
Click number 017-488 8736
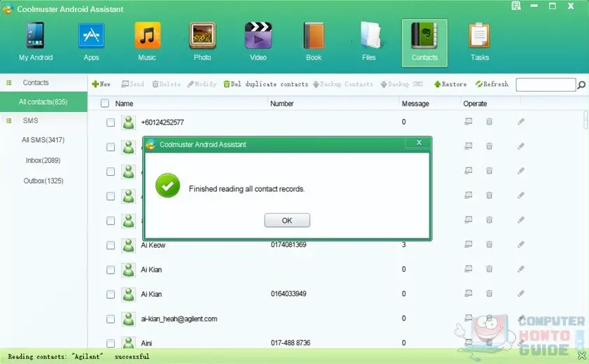pos(291,342)
